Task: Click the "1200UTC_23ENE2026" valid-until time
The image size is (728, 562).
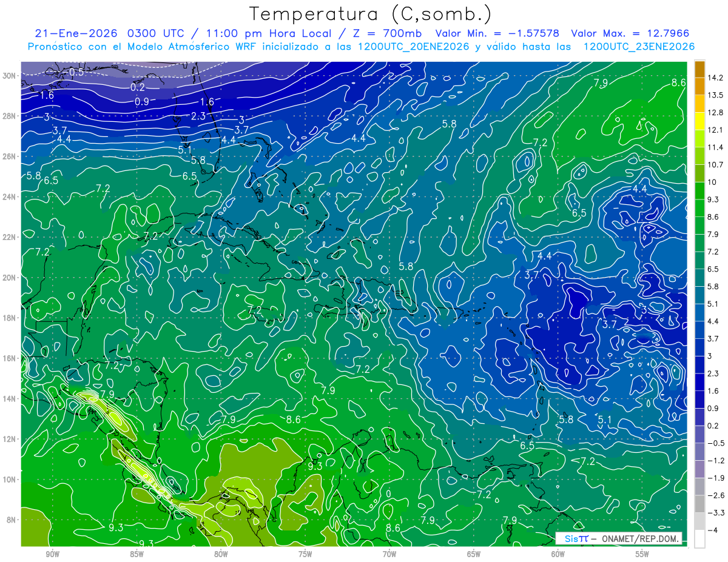Action: point(638,47)
